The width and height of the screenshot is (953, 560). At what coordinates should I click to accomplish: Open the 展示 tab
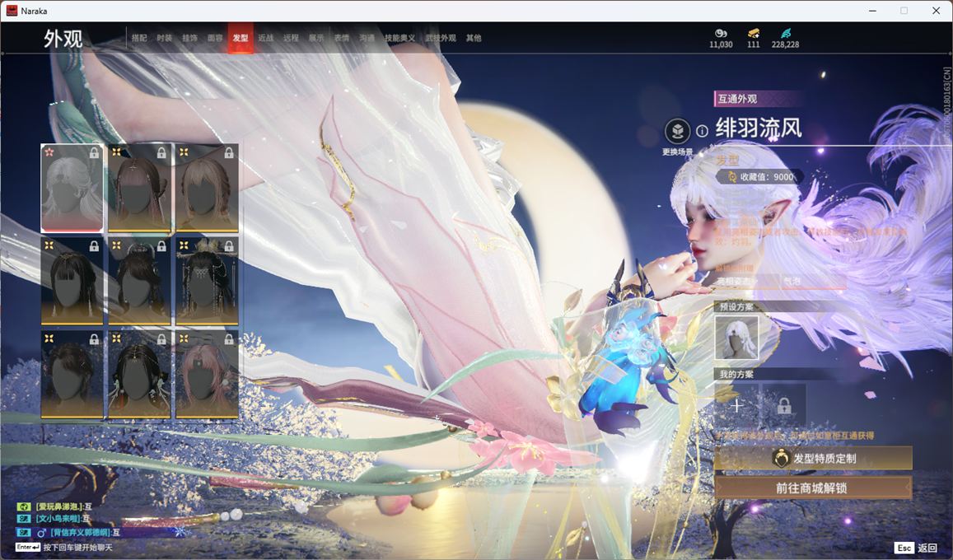pos(316,38)
